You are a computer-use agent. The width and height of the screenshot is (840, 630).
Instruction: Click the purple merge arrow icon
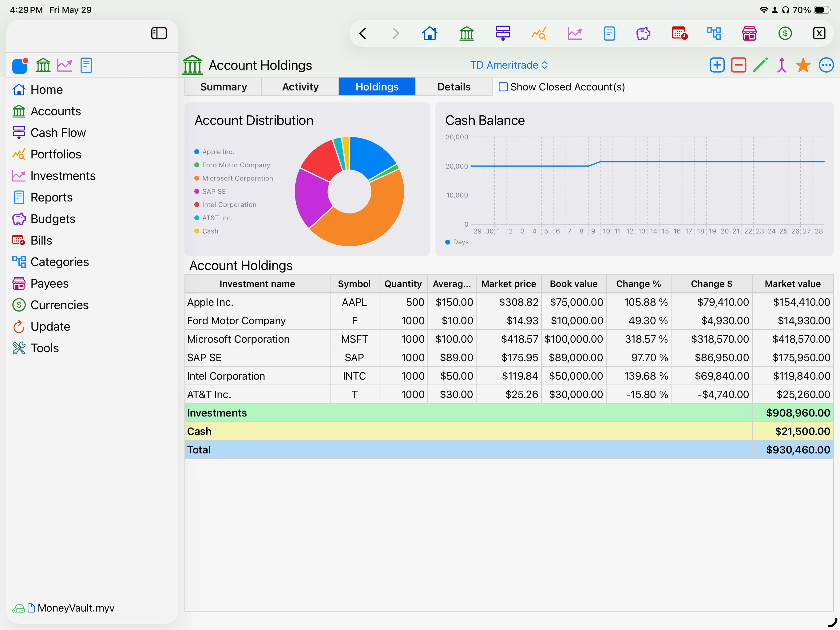(782, 65)
